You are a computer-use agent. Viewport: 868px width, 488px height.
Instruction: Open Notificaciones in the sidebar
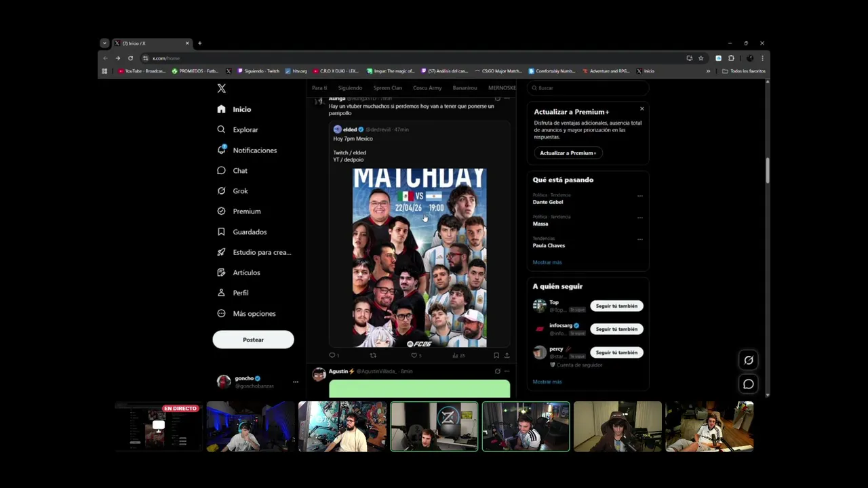click(247, 150)
